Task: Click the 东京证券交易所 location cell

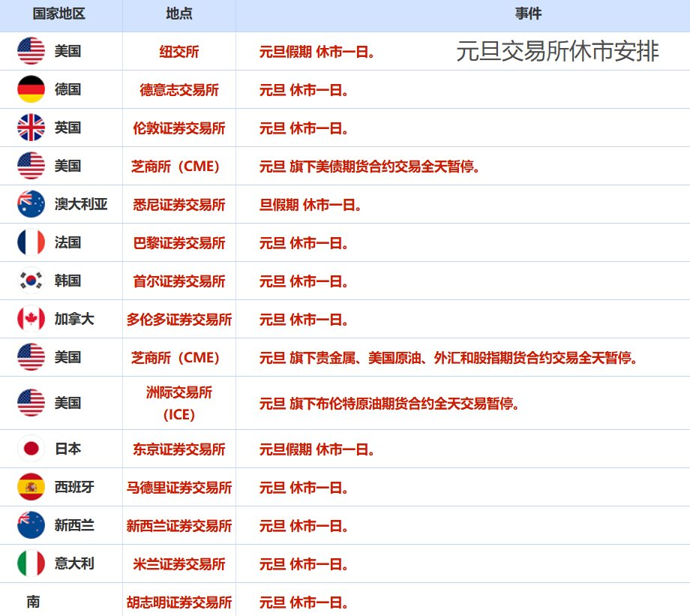Action: tap(178, 449)
